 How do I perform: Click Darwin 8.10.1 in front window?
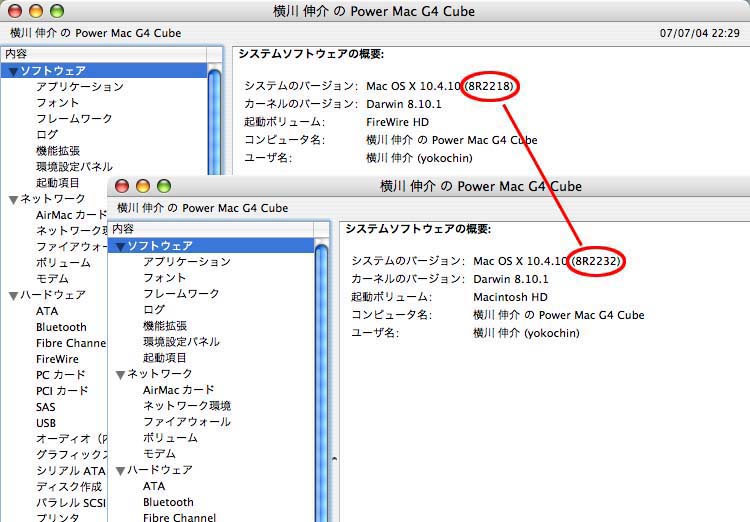pos(511,279)
